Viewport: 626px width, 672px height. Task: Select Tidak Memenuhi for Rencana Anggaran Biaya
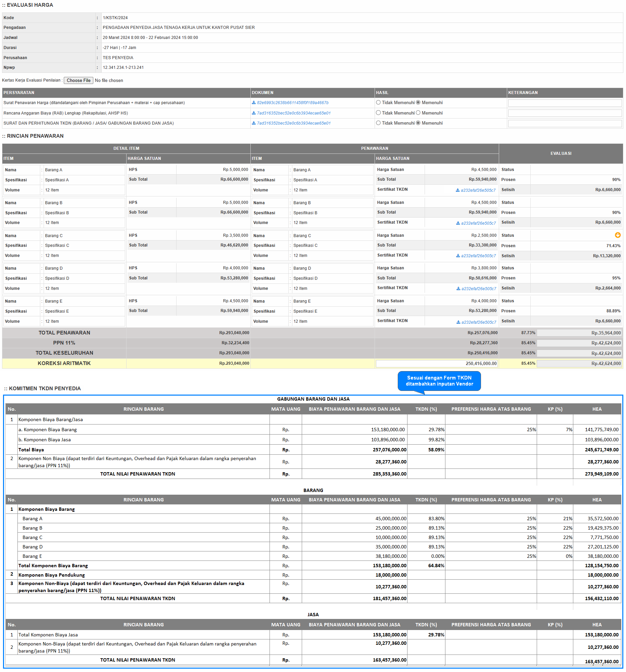pos(378,113)
